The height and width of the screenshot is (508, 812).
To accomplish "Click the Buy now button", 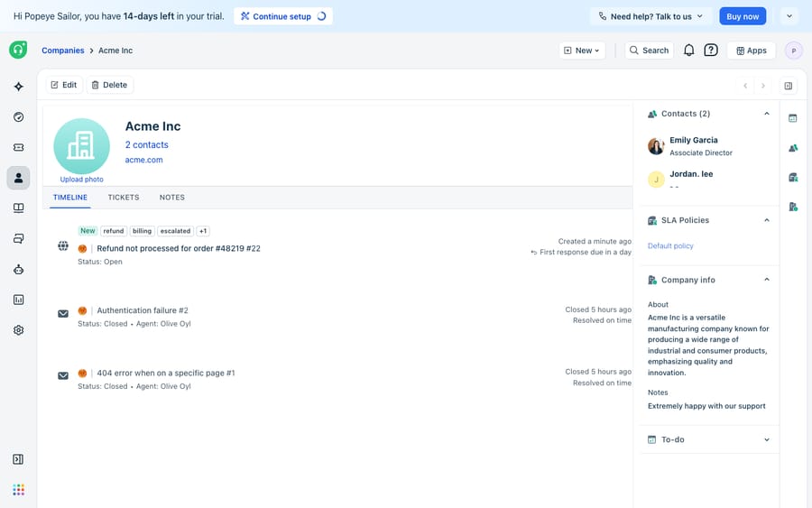I will coord(743,16).
